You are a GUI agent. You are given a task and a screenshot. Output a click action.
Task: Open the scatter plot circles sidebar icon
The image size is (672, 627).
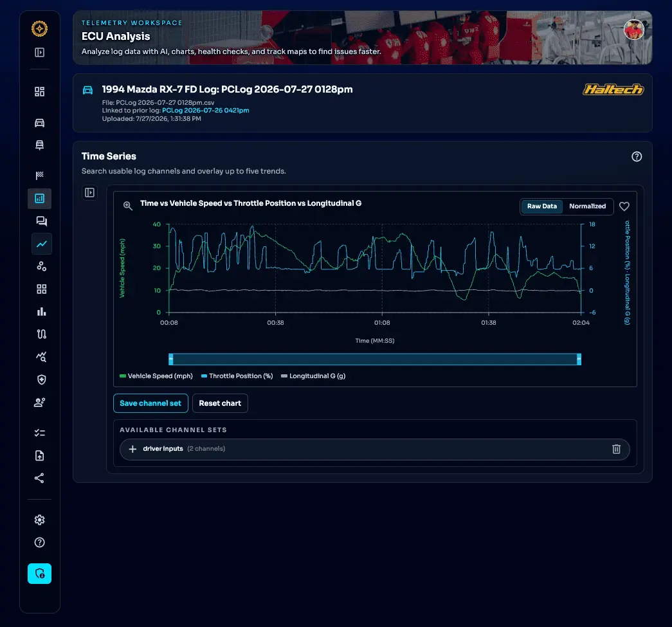click(42, 266)
